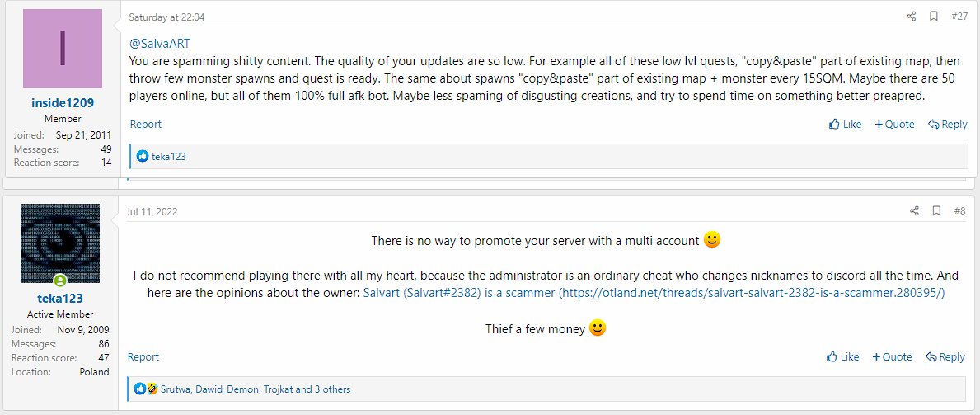Screen dimensions: 980x415
Task: Open inside1209's purple avatar
Action: click(x=63, y=50)
